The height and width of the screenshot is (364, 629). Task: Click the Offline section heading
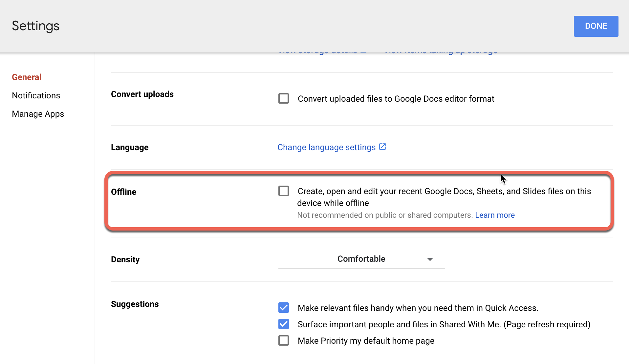[124, 192]
